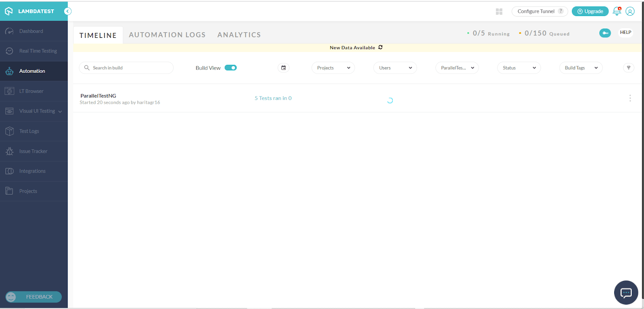Click the build loading spinner
Image resolution: width=644 pixels, height=309 pixels.
390,101
